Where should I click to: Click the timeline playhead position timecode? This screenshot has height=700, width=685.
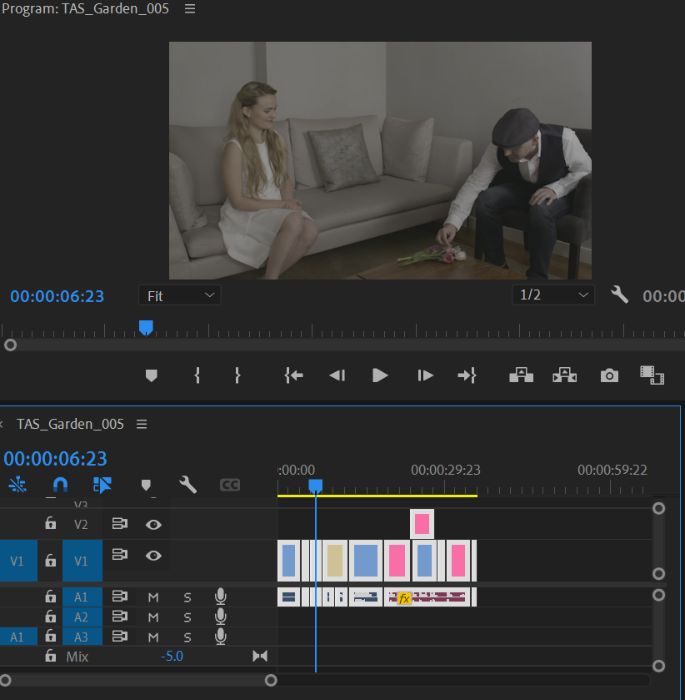55,459
